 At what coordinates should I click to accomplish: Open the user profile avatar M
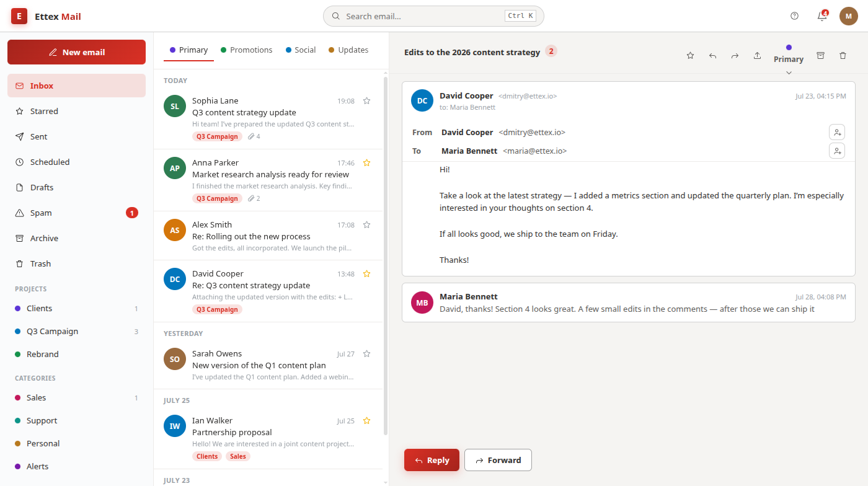(849, 16)
